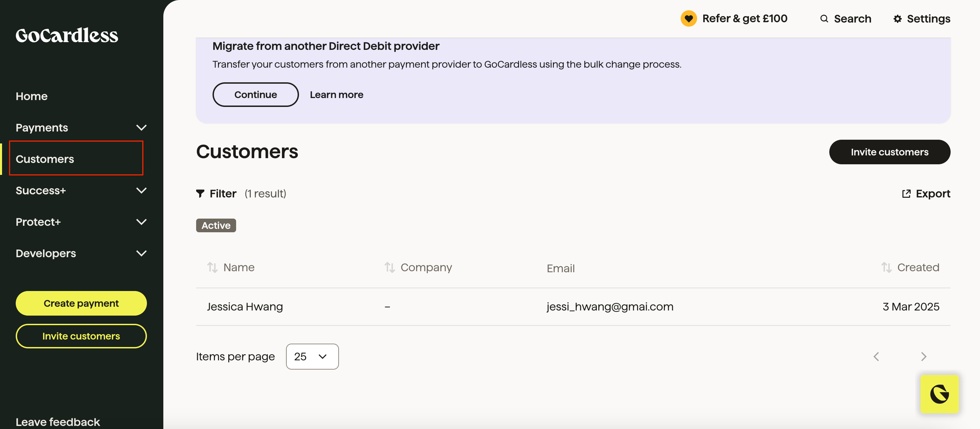The image size is (980, 429).
Task: Open Success+ in the sidebar
Action: (x=41, y=191)
